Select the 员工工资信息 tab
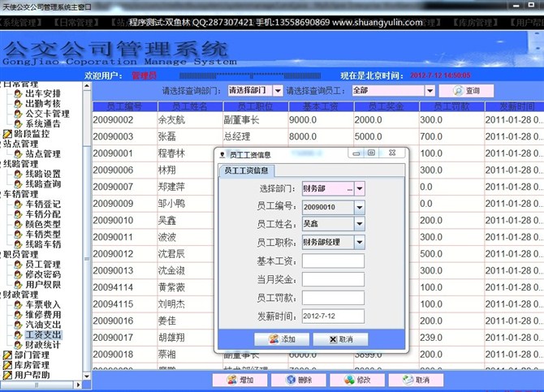The width and height of the screenshot is (544, 392). point(246,170)
